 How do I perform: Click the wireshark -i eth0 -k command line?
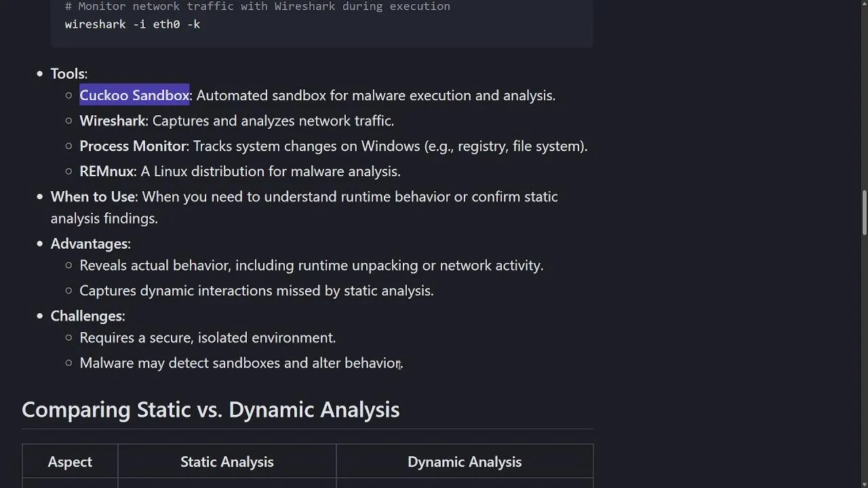(132, 24)
